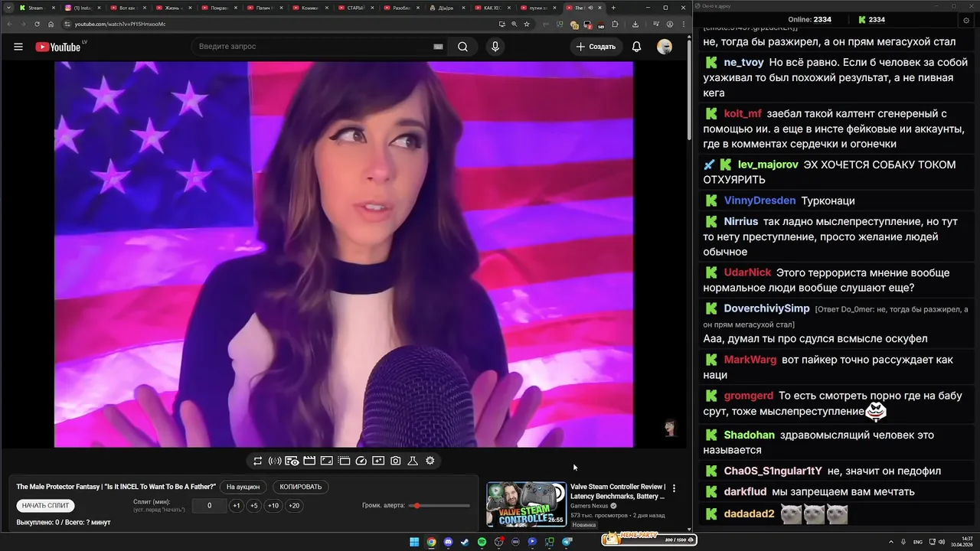The image size is (980, 551).
Task: Open Valve Steam Controller video thumbnail
Action: tap(527, 504)
